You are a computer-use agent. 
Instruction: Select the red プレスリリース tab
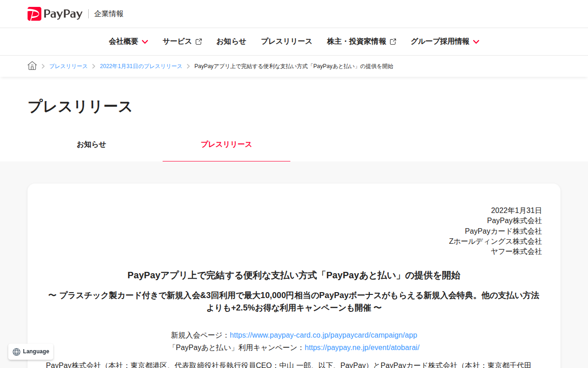[226, 144]
